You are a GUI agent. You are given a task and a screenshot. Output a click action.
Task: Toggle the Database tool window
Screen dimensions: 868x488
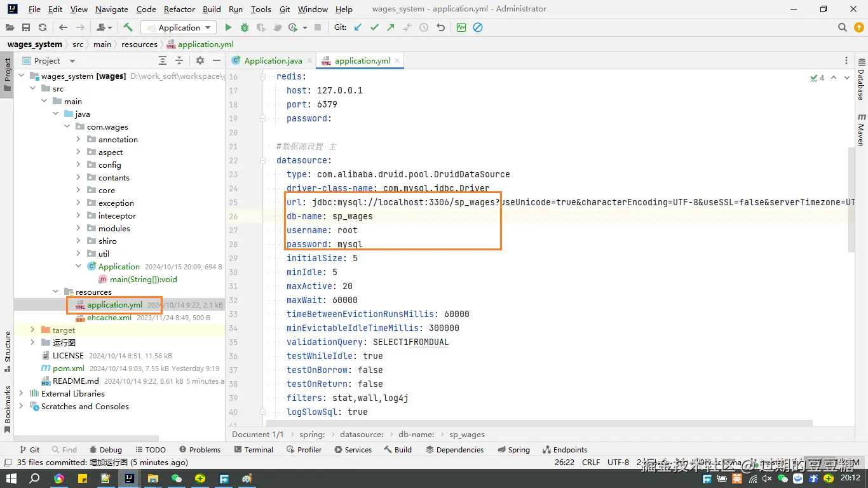[x=862, y=79]
